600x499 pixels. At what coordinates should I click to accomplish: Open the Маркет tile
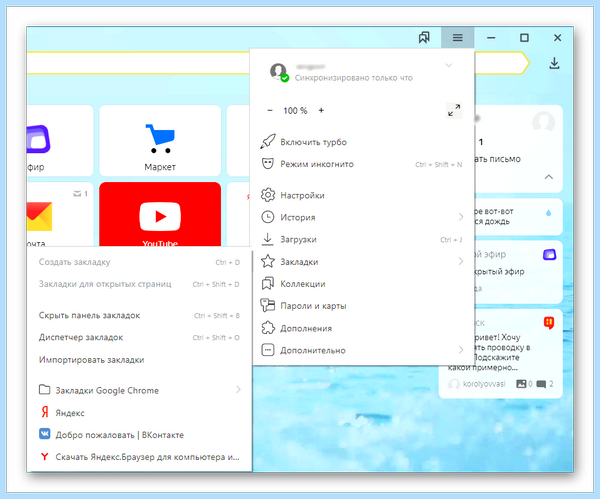click(x=160, y=140)
